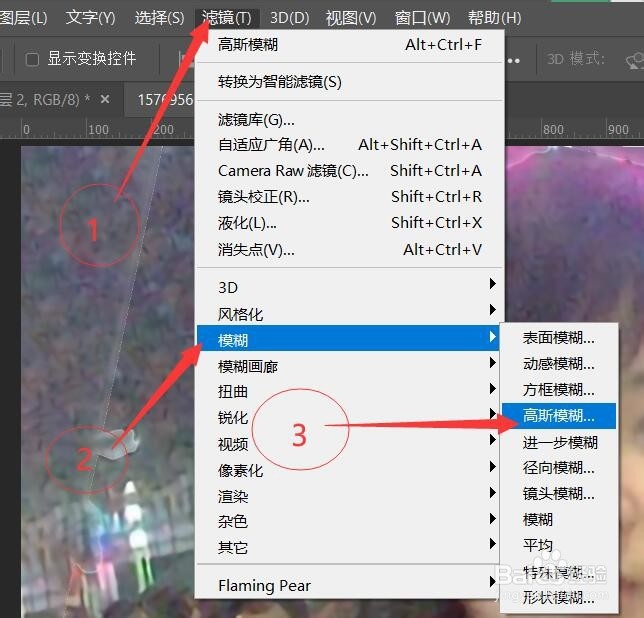Choose 转换为智能滤镜(S)
644x618 pixels.
point(350,82)
